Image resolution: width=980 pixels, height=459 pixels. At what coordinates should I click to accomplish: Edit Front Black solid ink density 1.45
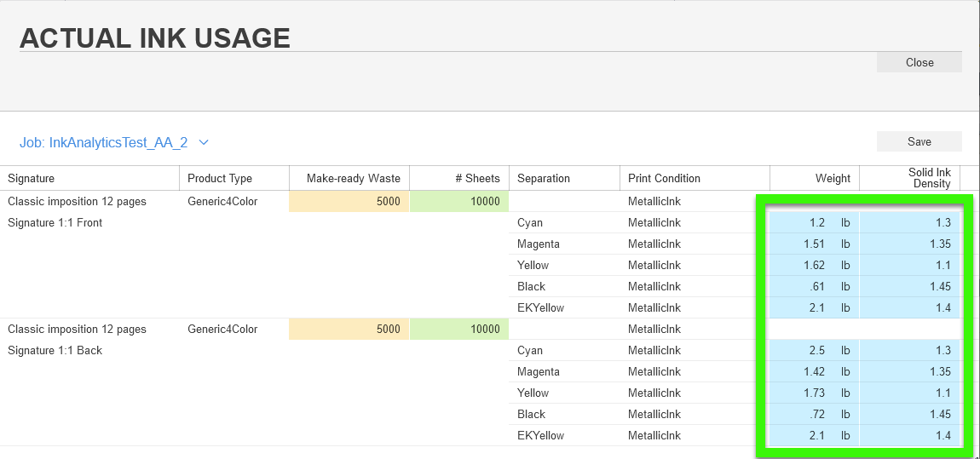pyautogui.click(x=909, y=287)
